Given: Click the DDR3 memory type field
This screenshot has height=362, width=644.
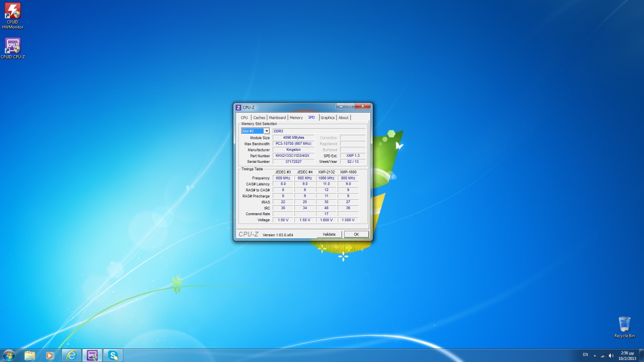Looking at the screenshot, I should point(319,131).
